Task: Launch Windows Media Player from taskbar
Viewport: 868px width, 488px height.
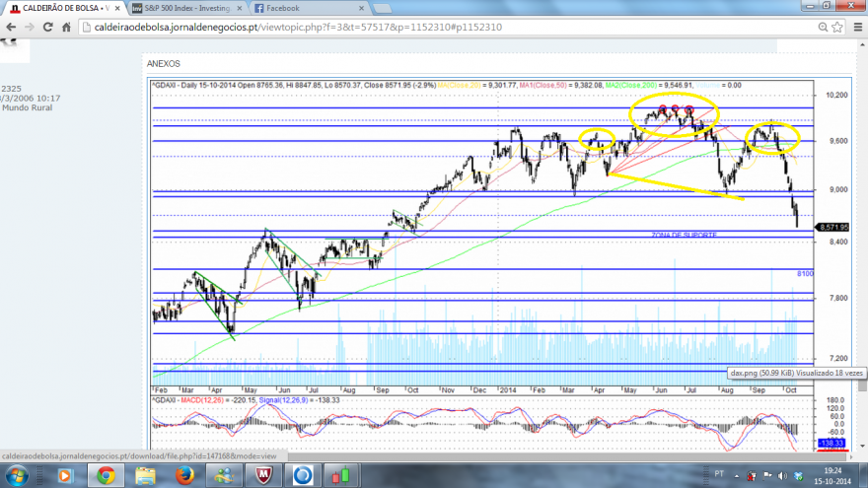Action: 66,475
